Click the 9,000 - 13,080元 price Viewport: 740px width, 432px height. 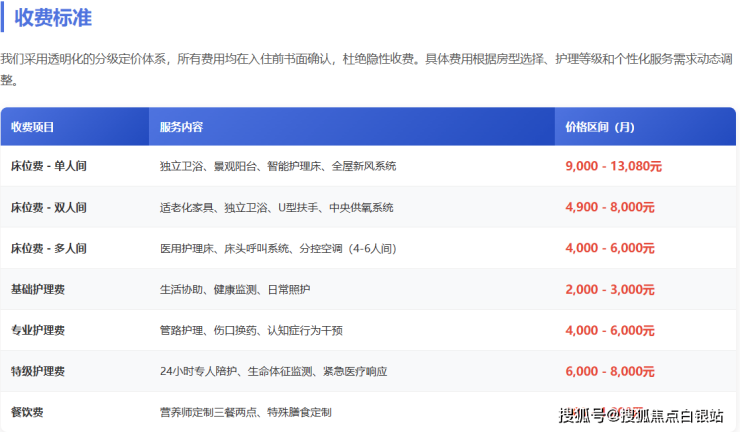click(613, 167)
